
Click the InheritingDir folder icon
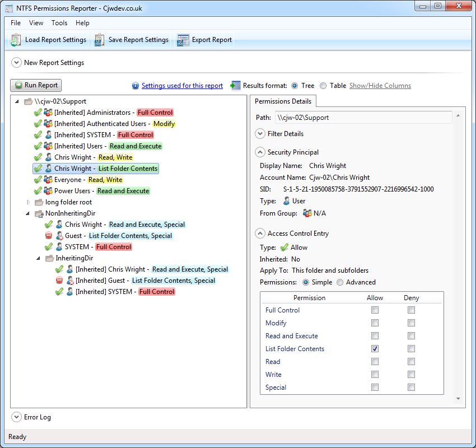(x=49, y=258)
